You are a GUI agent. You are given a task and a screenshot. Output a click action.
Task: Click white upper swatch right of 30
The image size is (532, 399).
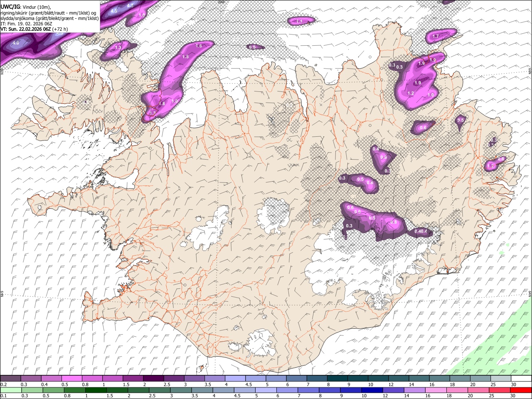coord(522,379)
